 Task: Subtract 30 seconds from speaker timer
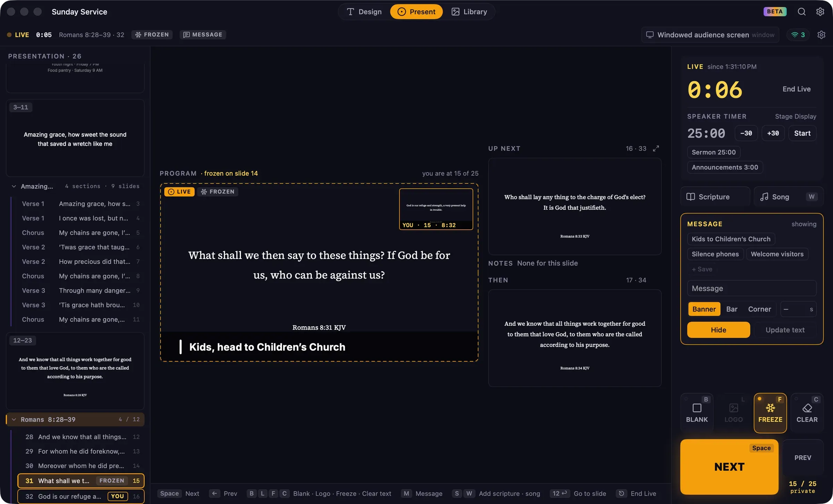(x=746, y=133)
